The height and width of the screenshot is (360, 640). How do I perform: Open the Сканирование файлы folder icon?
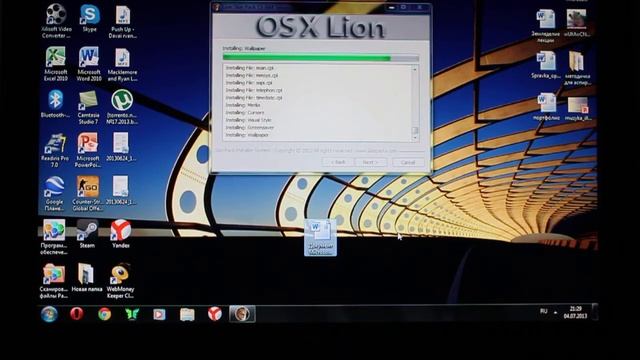[54, 281]
